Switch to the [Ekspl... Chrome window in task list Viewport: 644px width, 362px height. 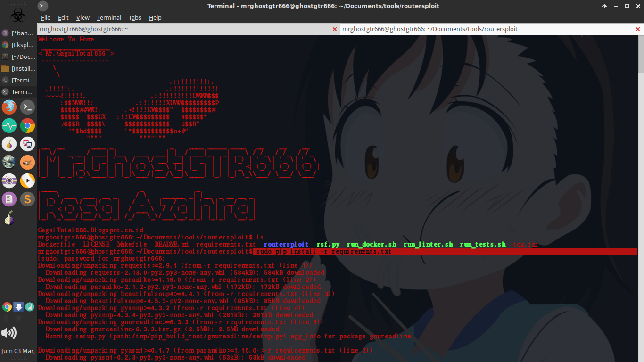[18, 45]
